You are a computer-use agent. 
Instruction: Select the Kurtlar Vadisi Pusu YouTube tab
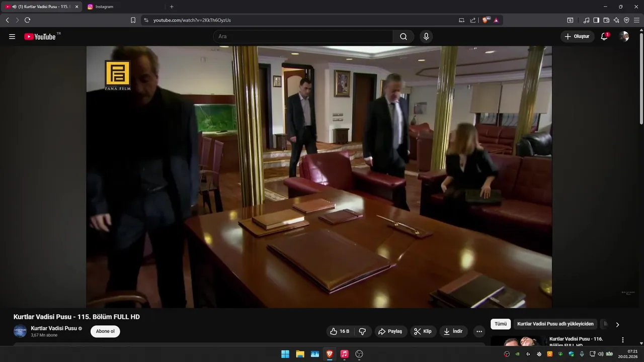(41, 7)
